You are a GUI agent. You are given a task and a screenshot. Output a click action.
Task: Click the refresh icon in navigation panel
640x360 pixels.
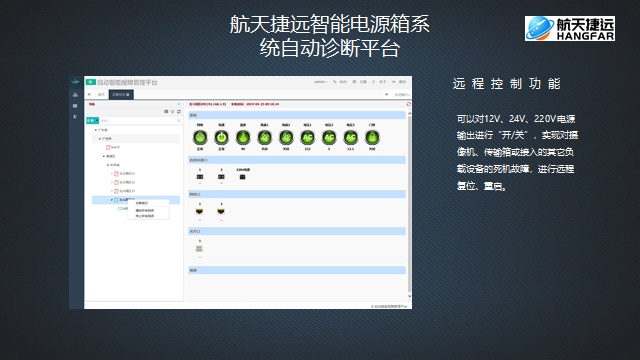point(179,111)
